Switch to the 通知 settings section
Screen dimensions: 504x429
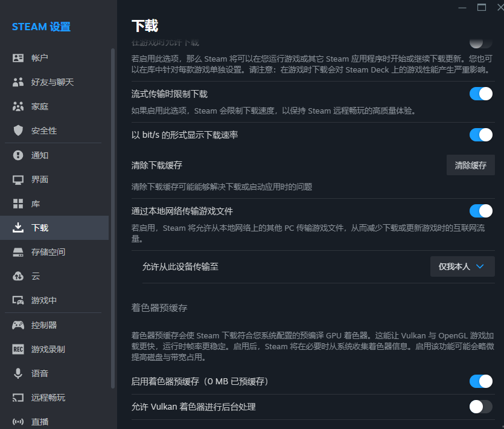(54, 155)
